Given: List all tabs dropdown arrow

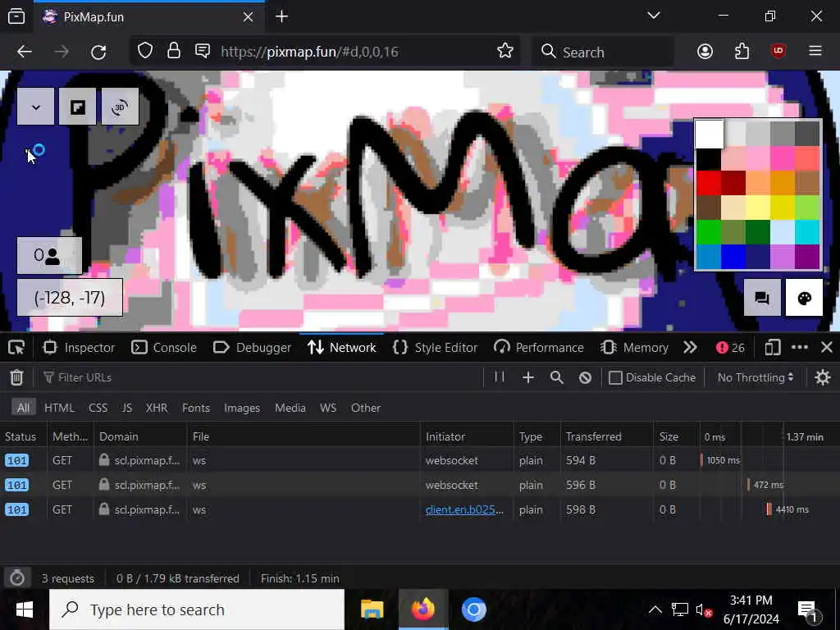Looking at the screenshot, I should tap(654, 16).
